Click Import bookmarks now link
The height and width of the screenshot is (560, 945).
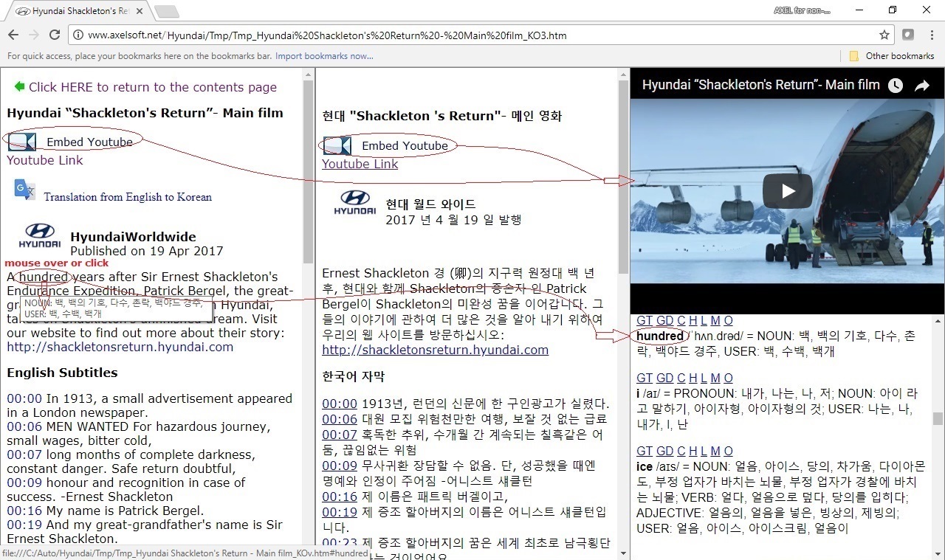click(x=324, y=56)
